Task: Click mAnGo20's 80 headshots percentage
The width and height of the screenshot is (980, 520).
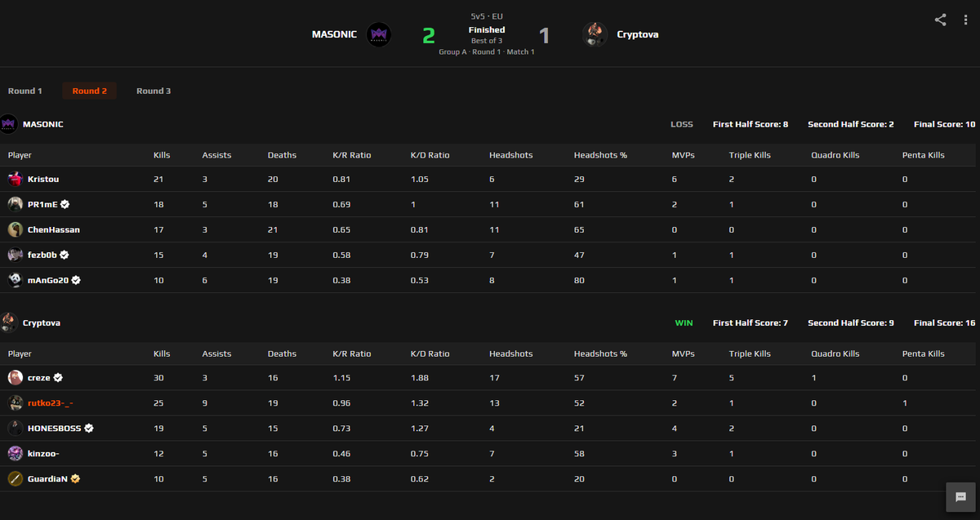Action: click(579, 280)
